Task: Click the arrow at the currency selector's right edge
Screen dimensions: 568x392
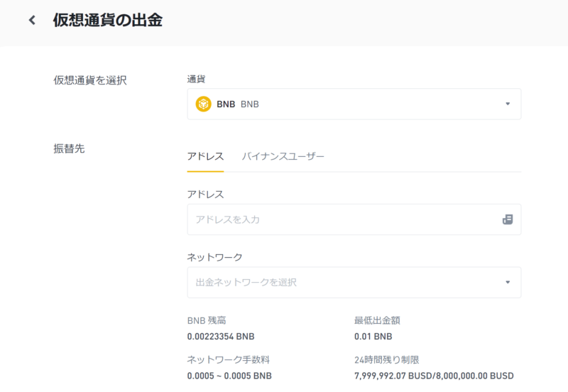Action: 508,104
